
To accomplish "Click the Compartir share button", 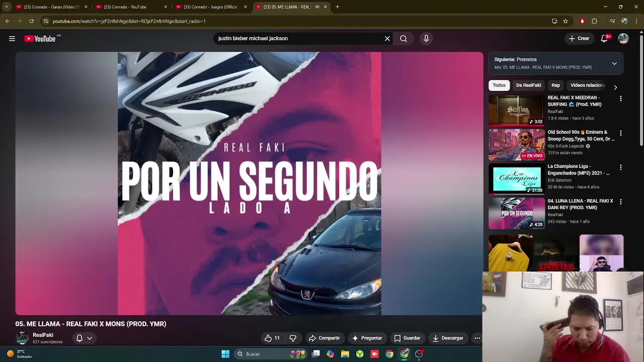I will [x=324, y=338].
